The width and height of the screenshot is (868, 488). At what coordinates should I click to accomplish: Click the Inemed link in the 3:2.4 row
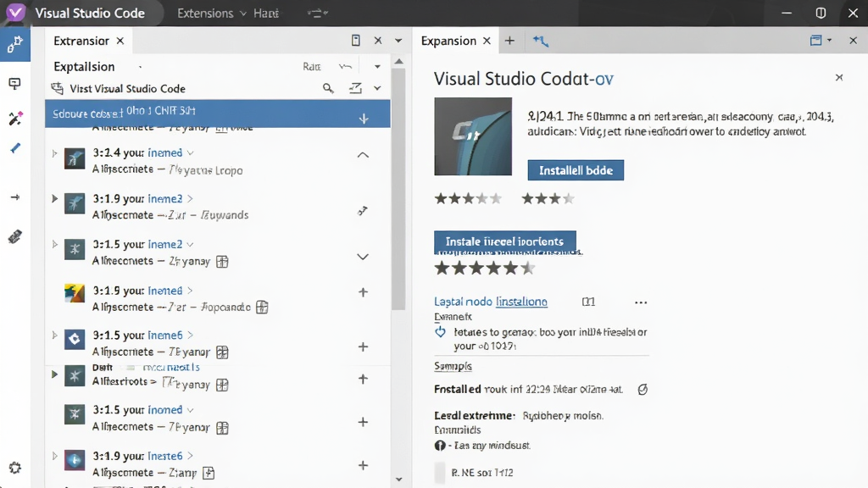click(165, 152)
